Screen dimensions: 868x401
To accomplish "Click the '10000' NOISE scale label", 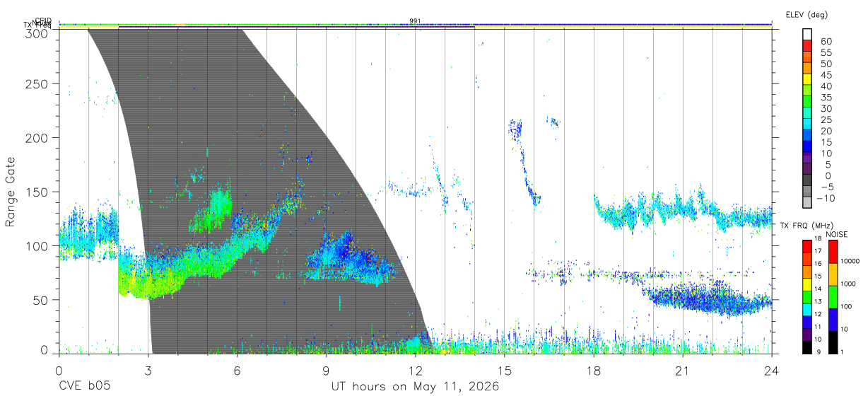I will coord(851,262).
